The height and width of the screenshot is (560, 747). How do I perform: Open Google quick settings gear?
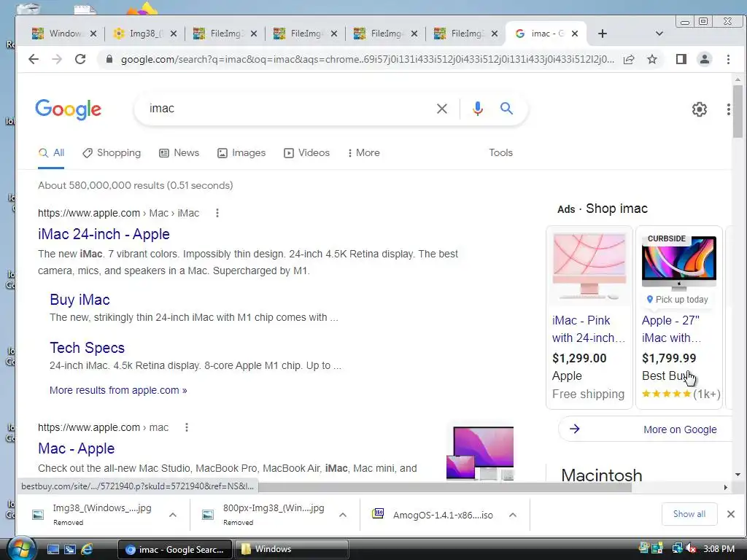[699, 109]
